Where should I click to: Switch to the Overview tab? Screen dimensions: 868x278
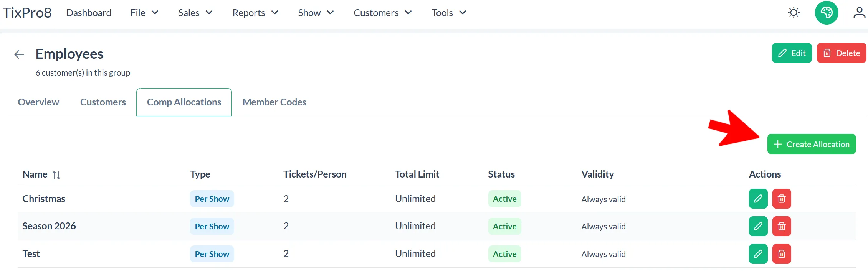click(x=38, y=102)
